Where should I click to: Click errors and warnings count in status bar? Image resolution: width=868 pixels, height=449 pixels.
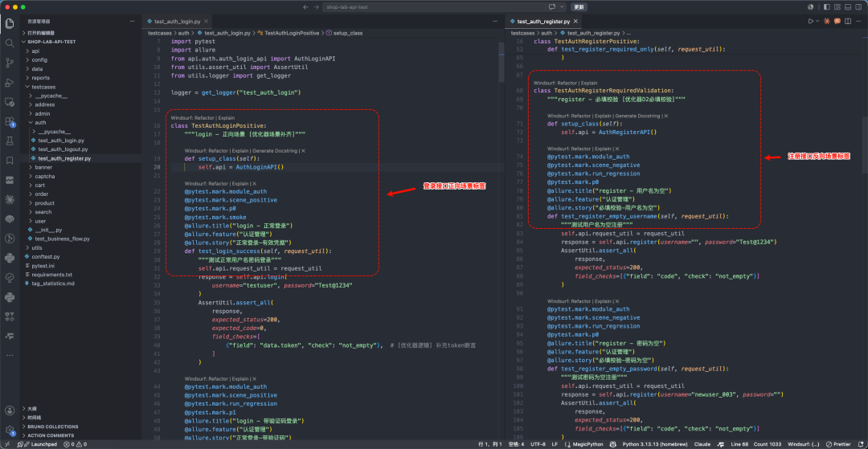click(x=75, y=444)
